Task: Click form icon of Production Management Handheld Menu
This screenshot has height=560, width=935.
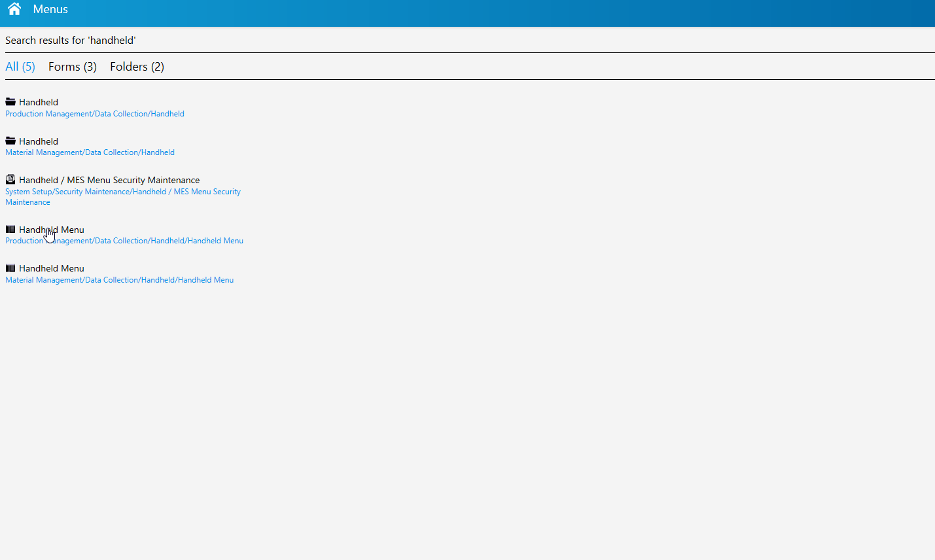Action: [10, 229]
